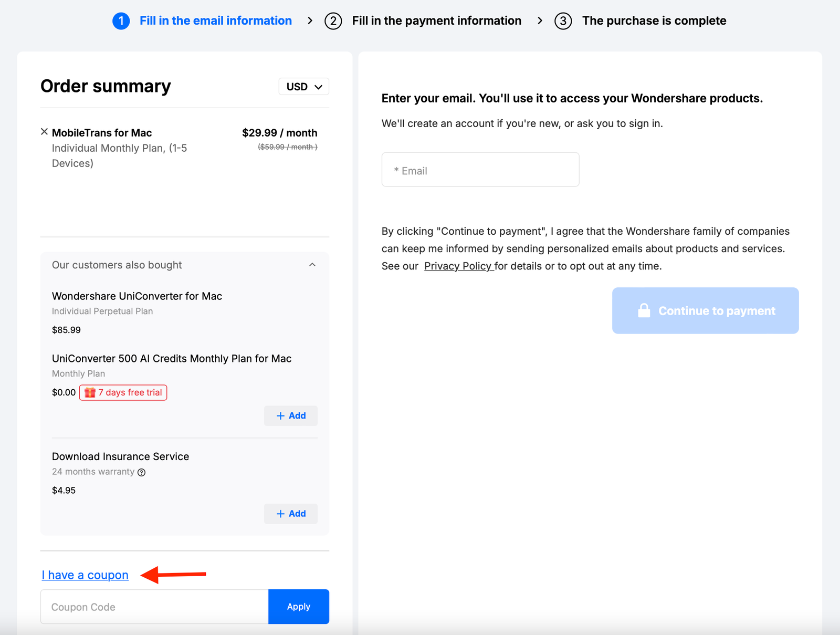Click the 'Order summary' heading
Image resolution: width=840 pixels, height=635 pixels.
click(106, 86)
